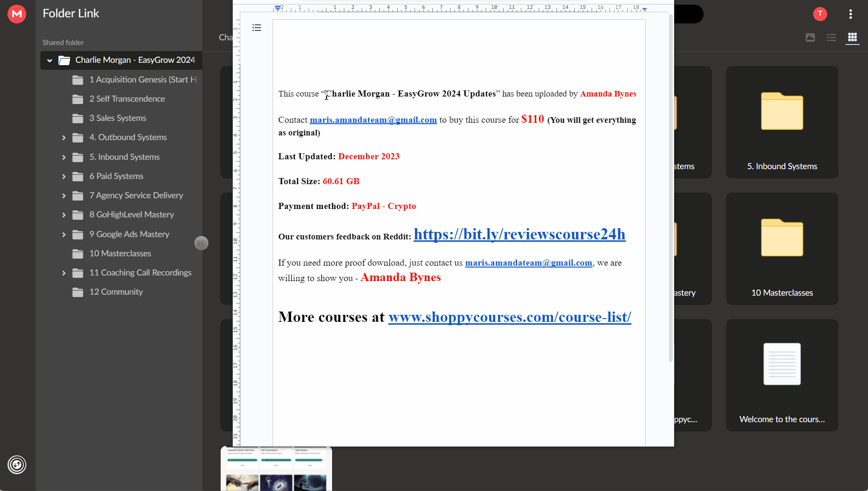Screen dimensions: 868x491
Task: Open the document outline icon
Action: tap(257, 28)
